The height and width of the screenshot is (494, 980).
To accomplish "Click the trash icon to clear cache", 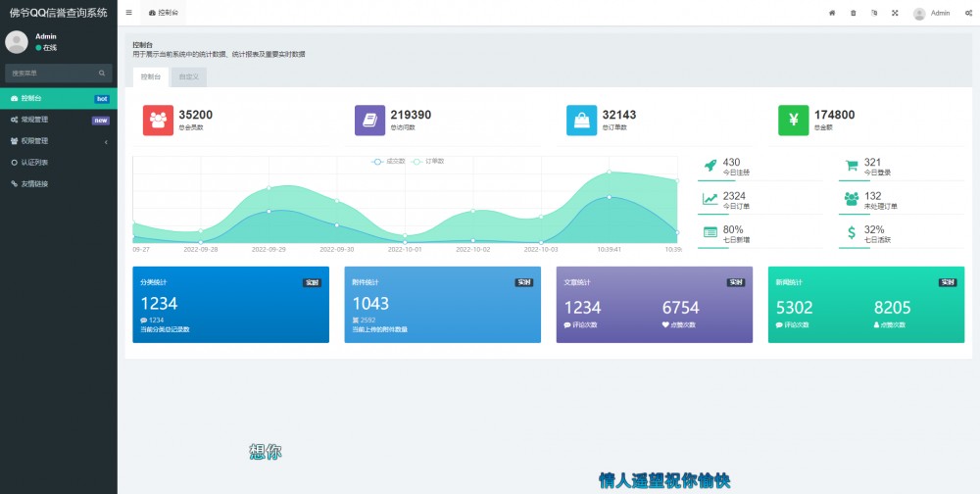I will point(853,13).
